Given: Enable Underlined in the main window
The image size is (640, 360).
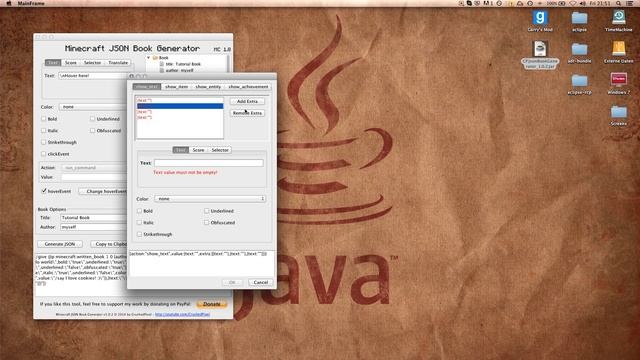Looking at the screenshot, I should tap(93, 119).
